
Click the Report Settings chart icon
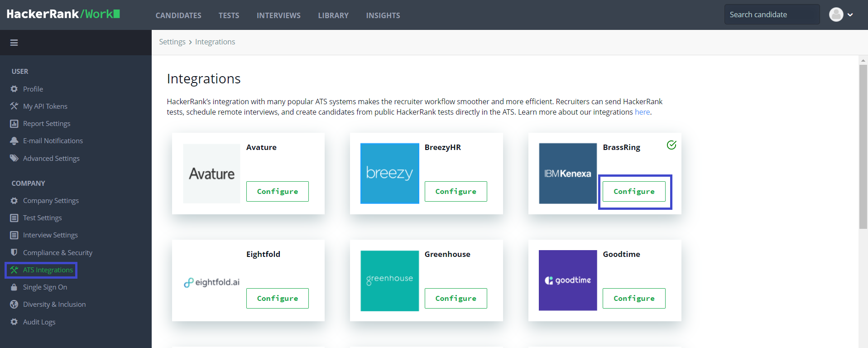coord(14,123)
